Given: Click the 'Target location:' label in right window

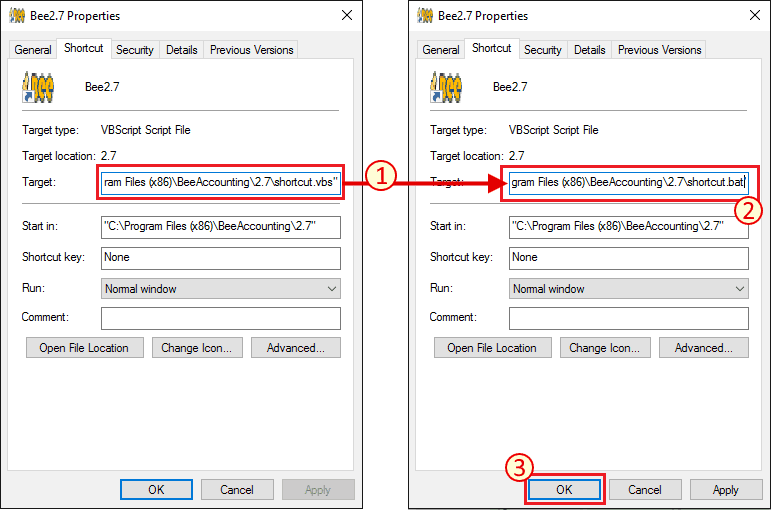Looking at the screenshot, I should point(467,156).
